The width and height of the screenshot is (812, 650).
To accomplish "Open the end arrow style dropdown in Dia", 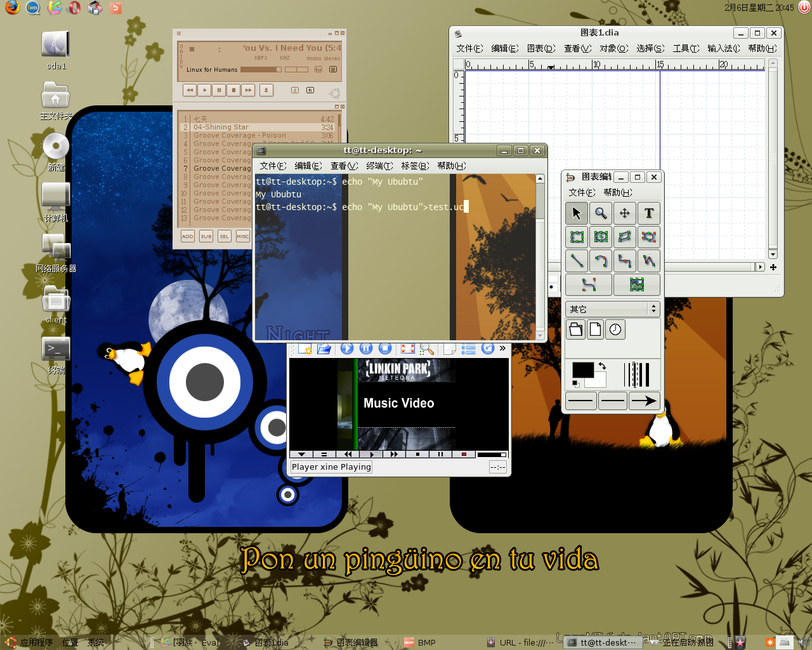I will coord(644,401).
